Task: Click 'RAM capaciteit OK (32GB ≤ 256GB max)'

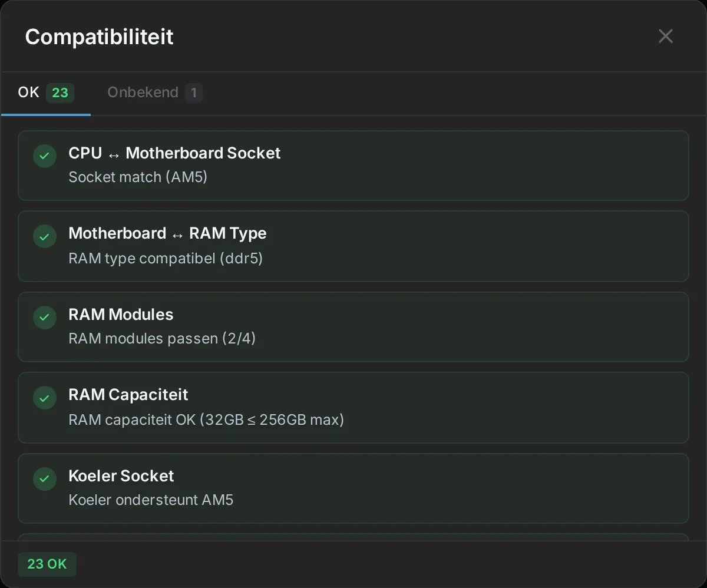Action: point(206,419)
